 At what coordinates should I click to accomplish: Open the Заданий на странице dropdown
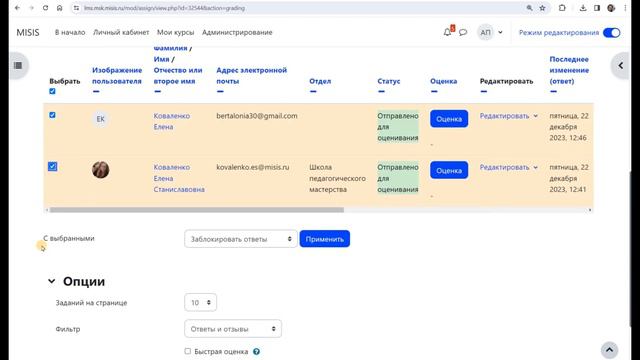[x=200, y=302]
